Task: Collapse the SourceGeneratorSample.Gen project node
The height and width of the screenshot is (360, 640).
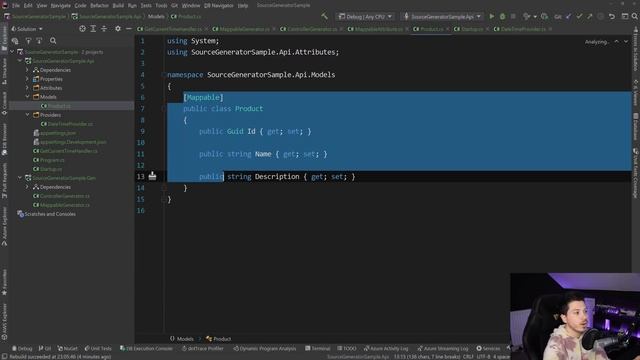Action: 20,178
